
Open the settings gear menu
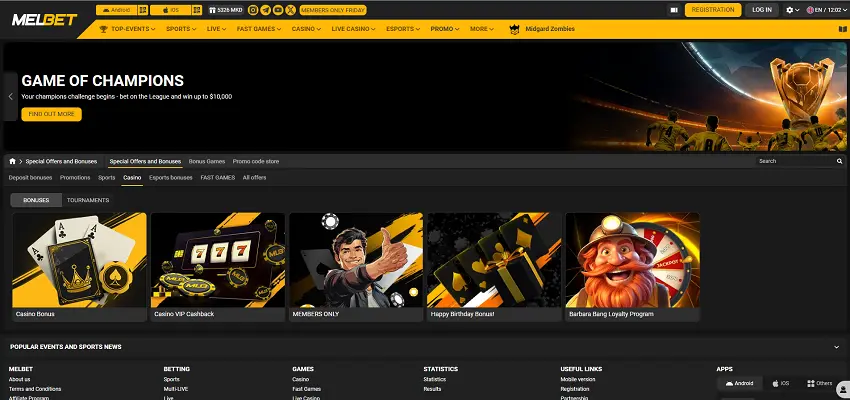point(793,10)
